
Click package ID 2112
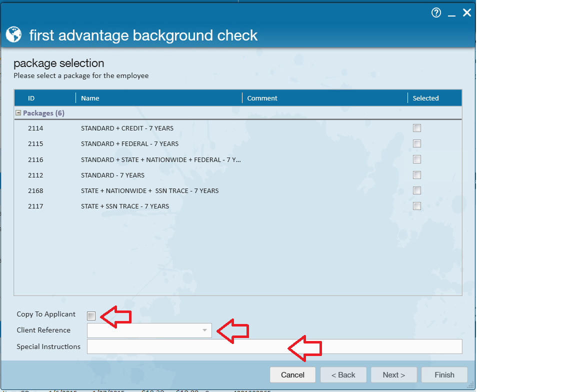(x=35, y=175)
